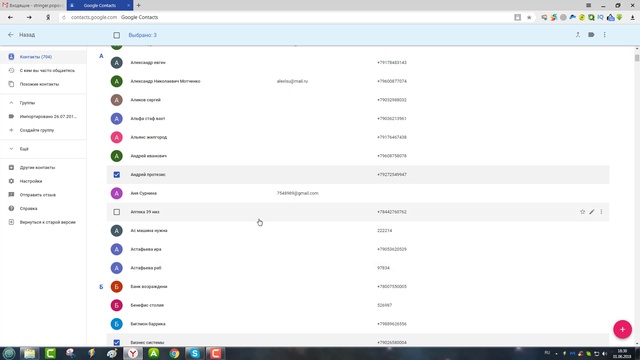Open file explorer from the taskbar

[x=29, y=353]
